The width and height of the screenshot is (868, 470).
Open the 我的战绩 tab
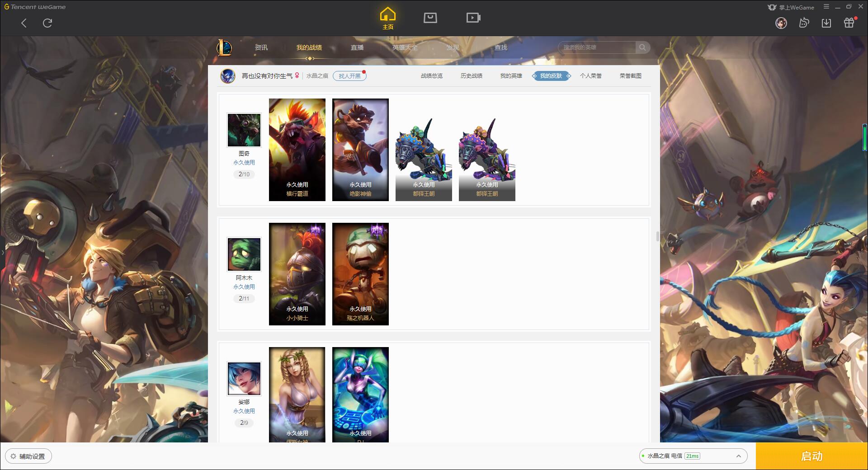coord(309,47)
